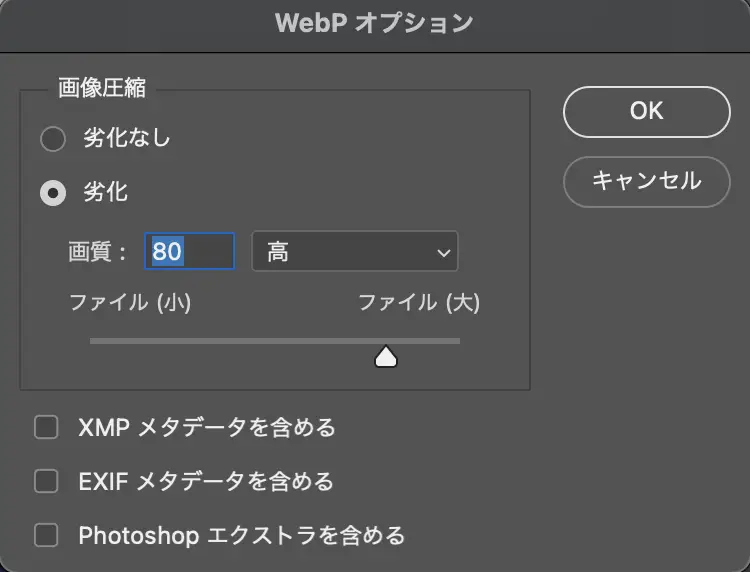
Task: Select the 劣化なし radio button
Action: coord(52,139)
